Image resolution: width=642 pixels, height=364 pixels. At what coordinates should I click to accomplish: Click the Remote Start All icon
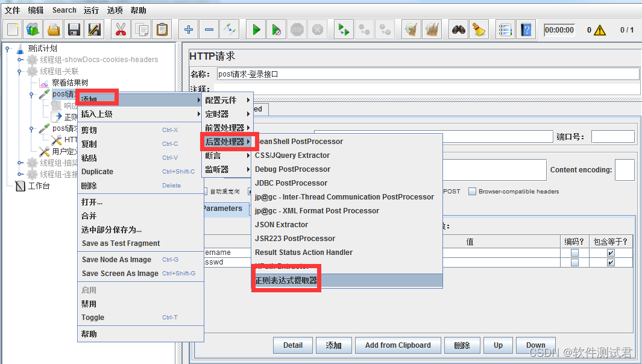coord(344,30)
